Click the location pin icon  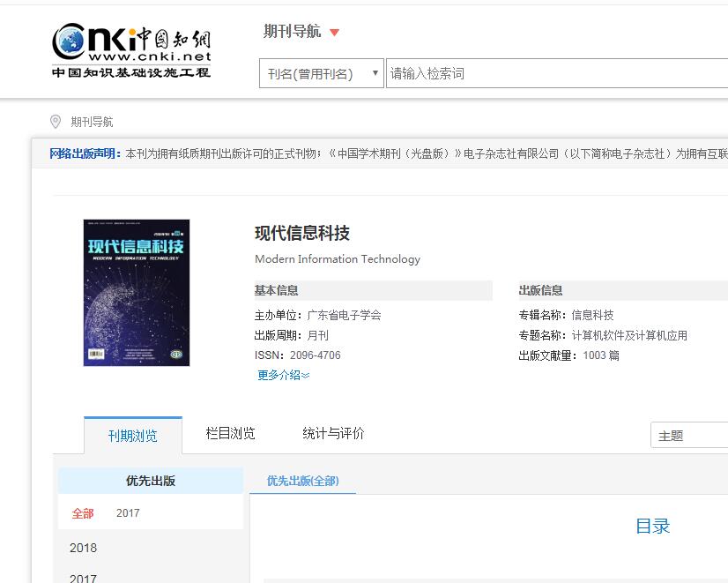click(56, 122)
